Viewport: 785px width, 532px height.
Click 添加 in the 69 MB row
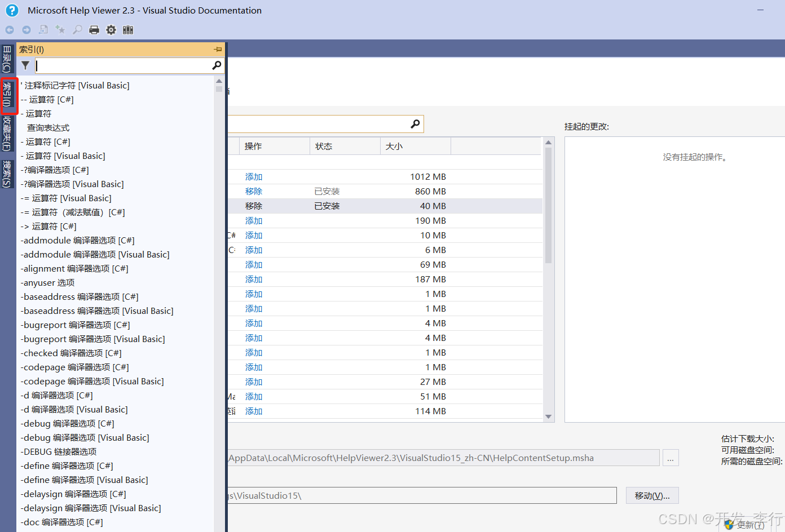tap(254, 265)
